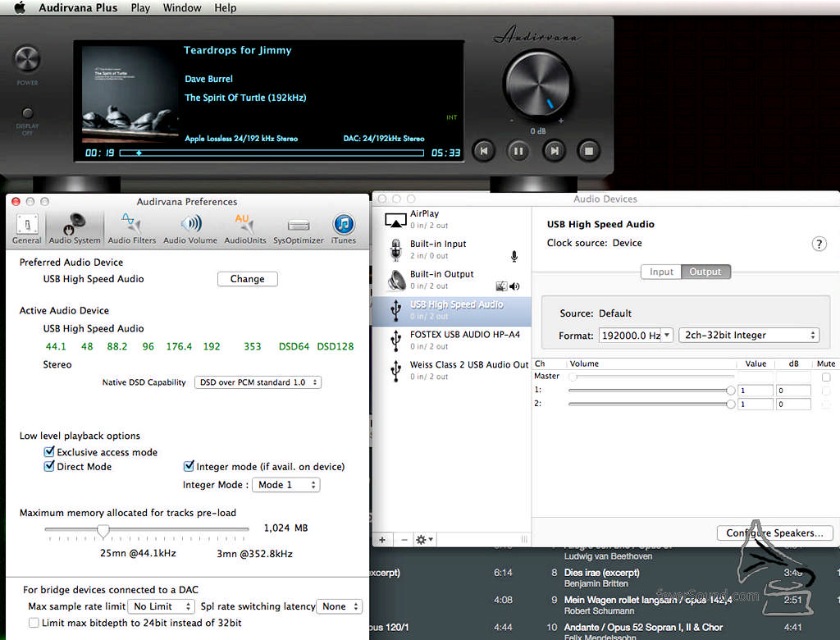Toggle channel 1 mute checkbox
This screenshot has height=640, width=840.
[x=826, y=391]
